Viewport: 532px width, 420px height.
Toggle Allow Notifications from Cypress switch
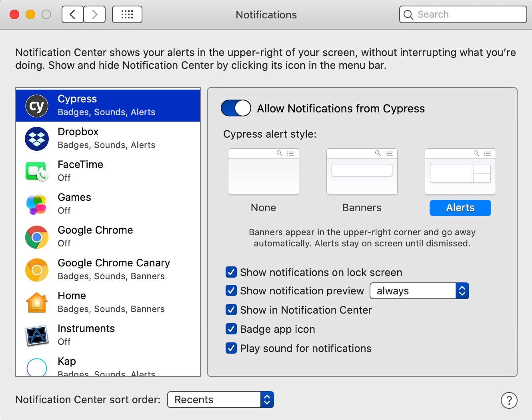click(x=236, y=108)
